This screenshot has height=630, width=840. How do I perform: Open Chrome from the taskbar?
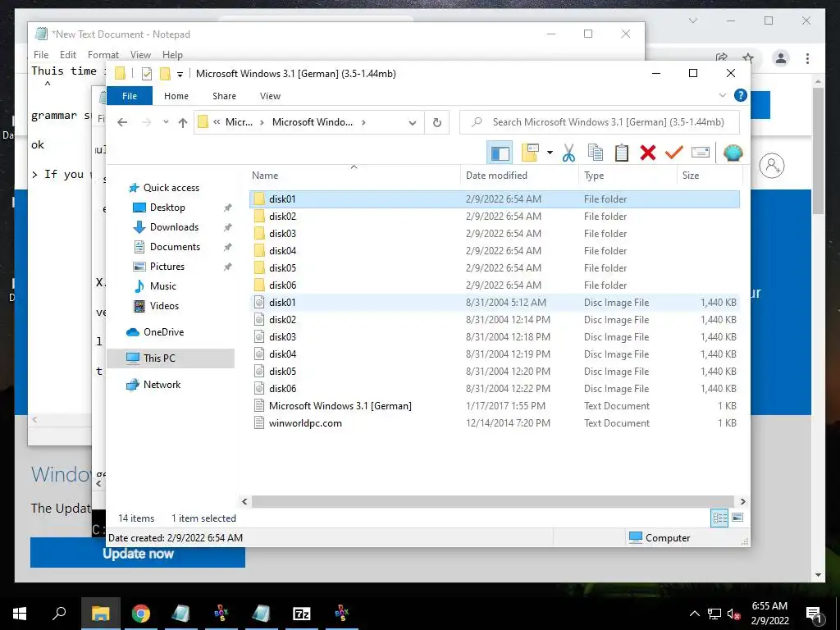(141, 614)
